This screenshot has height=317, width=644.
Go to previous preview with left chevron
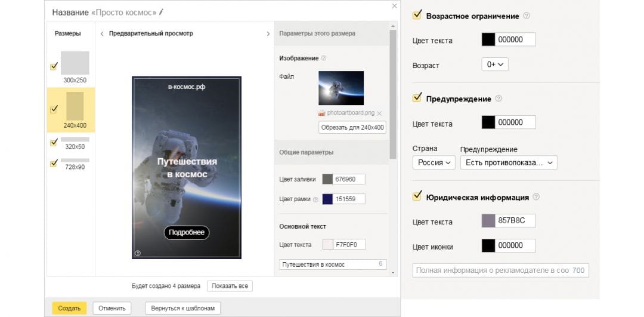tap(102, 33)
